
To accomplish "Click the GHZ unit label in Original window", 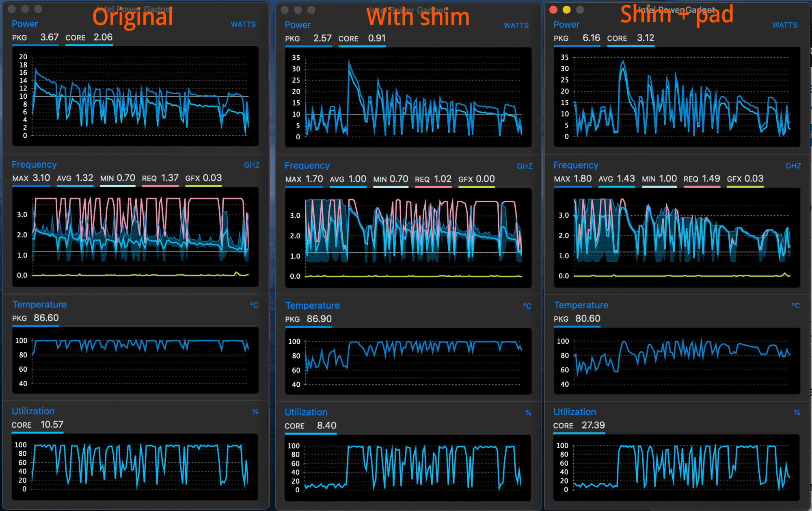I will [252, 165].
